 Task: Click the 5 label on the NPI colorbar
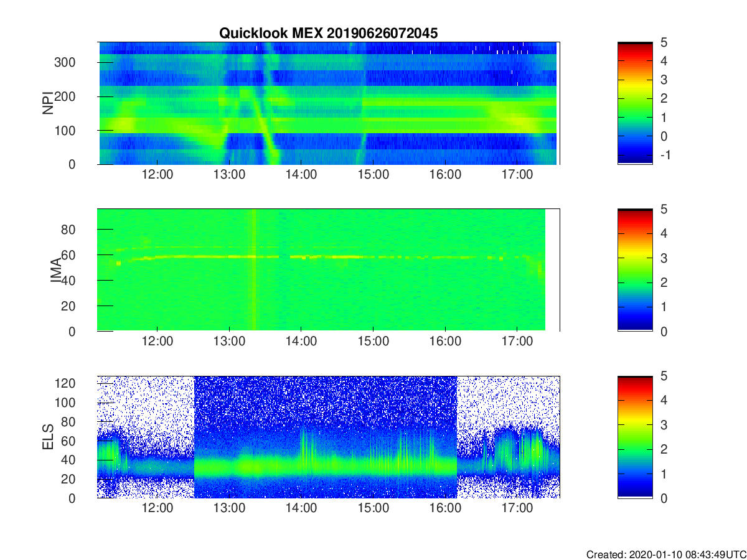tap(663, 42)
